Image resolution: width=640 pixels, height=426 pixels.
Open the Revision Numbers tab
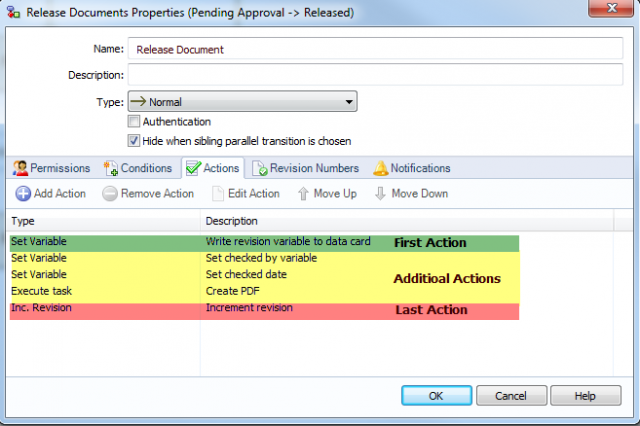click(306, 168)
